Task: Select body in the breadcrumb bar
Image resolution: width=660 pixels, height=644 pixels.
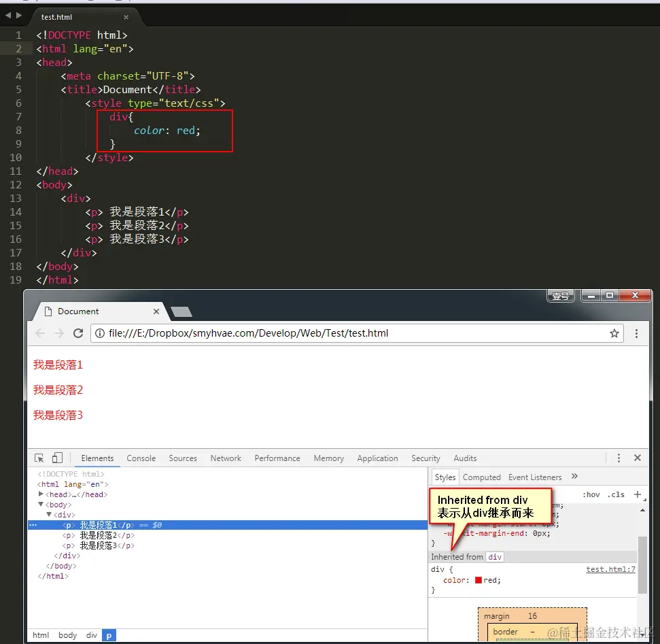Action: tap(67, 635)
